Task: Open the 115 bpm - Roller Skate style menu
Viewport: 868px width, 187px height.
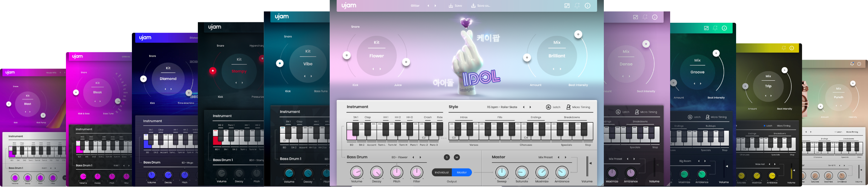Action: pyautogui.click(x=502, y=107)
